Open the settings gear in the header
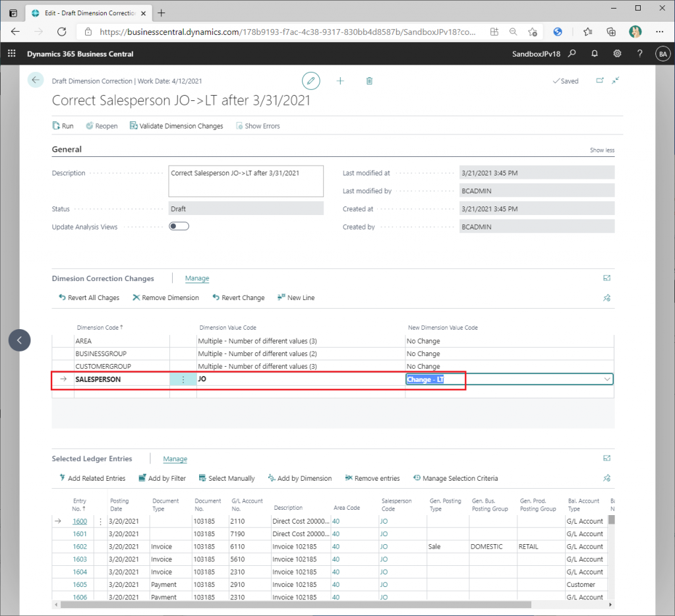 [x=617, y=53]
